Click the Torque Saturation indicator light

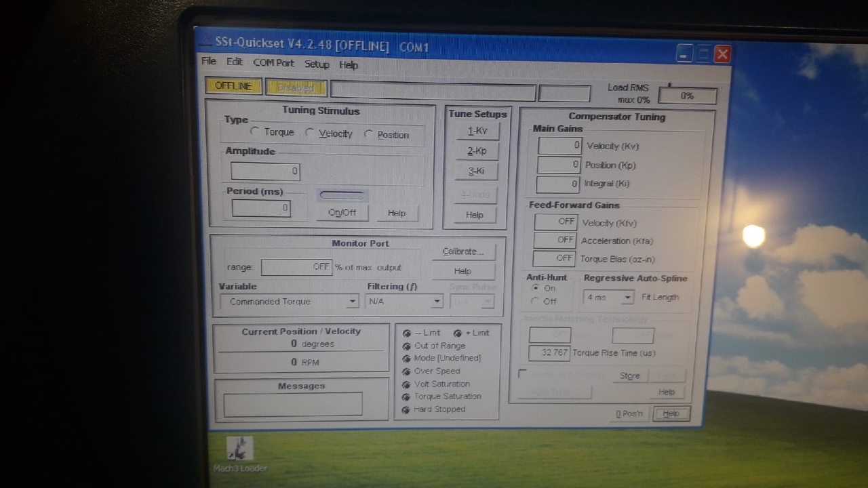tap(407, 397)
